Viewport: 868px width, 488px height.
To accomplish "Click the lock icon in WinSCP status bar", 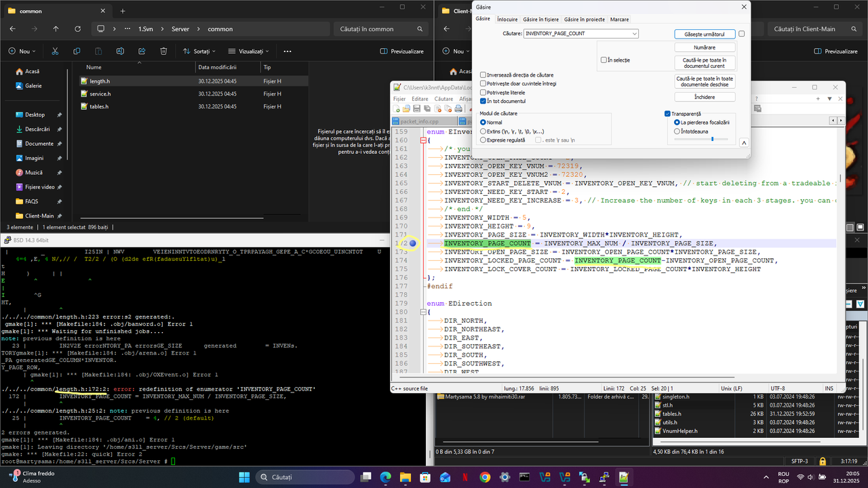I will coord(823,462).
